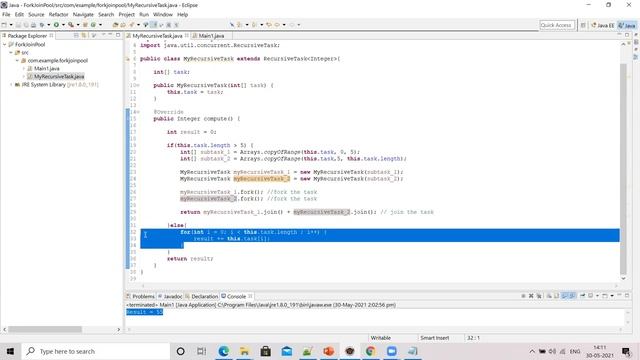Toggle Scroll Lock in Console toolbar
This screenshot has width=640, height=360.
tap(557, 296)
